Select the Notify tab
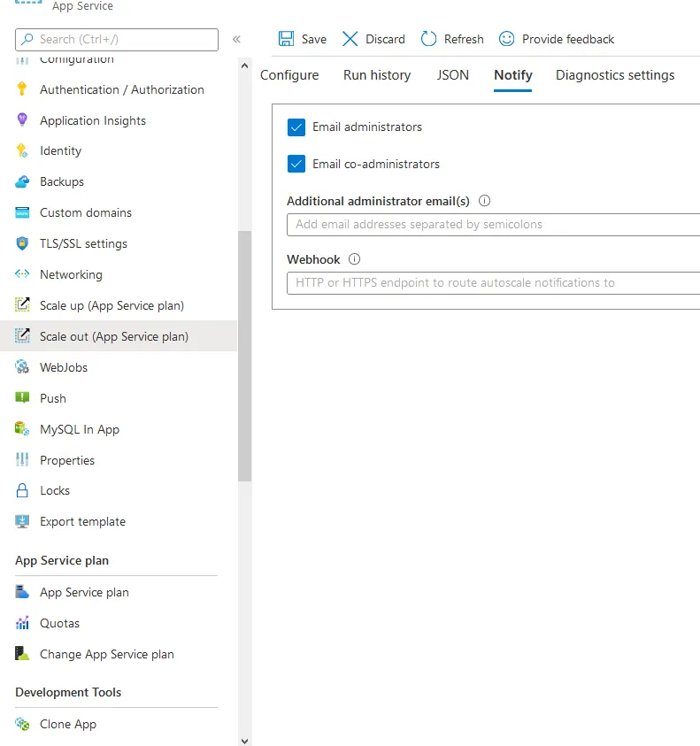Screen dimensions: 700x746 (x=513, y=75)
